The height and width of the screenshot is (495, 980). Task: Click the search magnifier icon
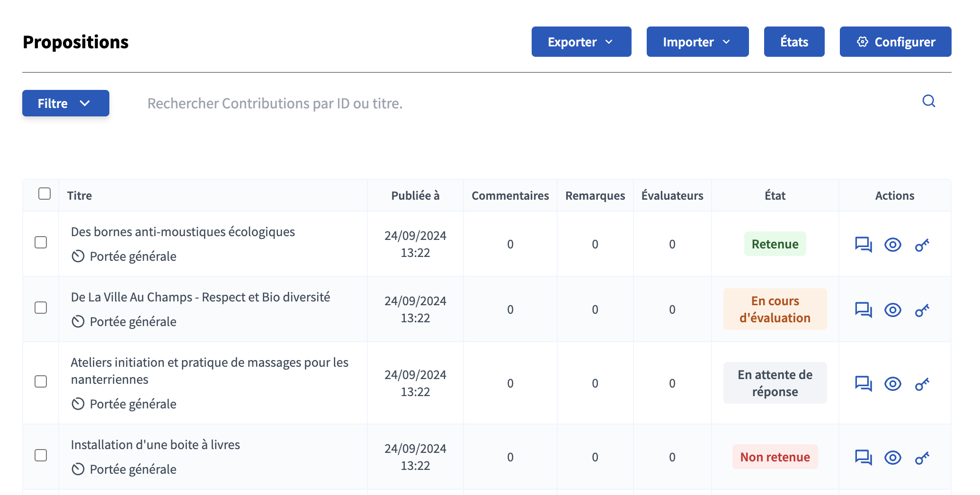[929, 101]
